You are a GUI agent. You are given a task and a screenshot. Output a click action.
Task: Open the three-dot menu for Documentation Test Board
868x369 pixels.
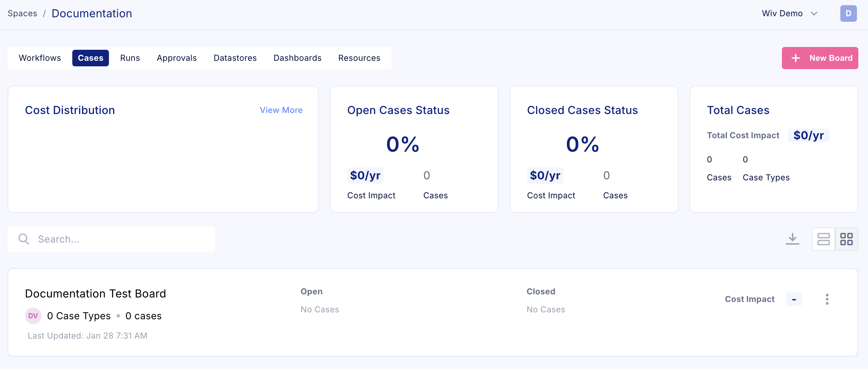pyautogui.click(x=827, y=299)
